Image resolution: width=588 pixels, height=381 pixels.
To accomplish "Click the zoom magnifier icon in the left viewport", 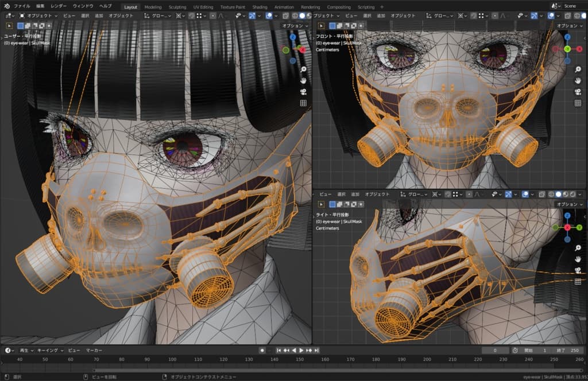I will coord(303,69).
